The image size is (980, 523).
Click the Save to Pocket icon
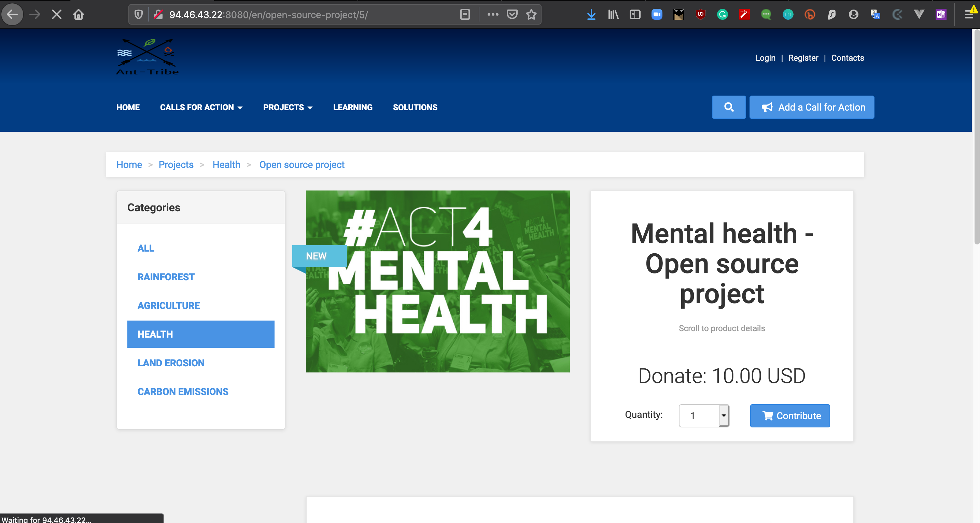click(x=512, y=15)
